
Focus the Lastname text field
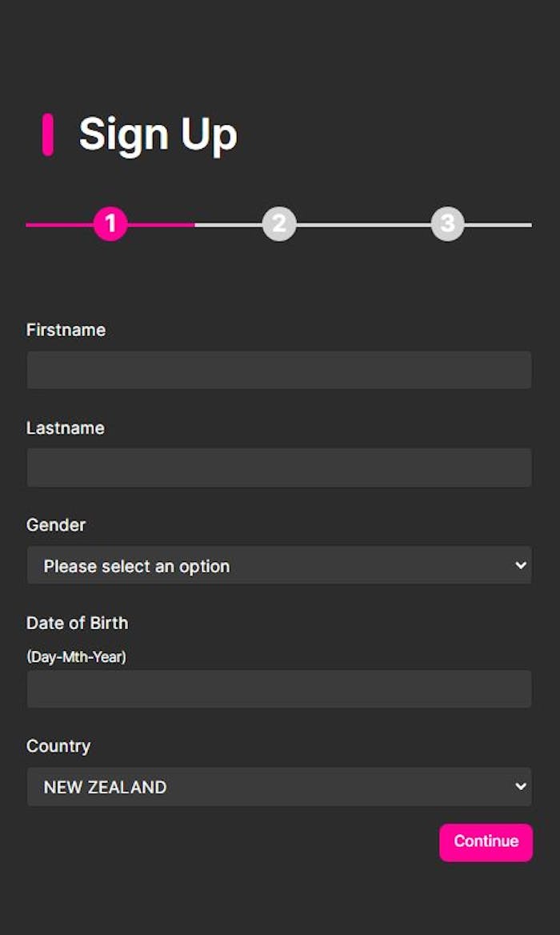tap(279, 467)
